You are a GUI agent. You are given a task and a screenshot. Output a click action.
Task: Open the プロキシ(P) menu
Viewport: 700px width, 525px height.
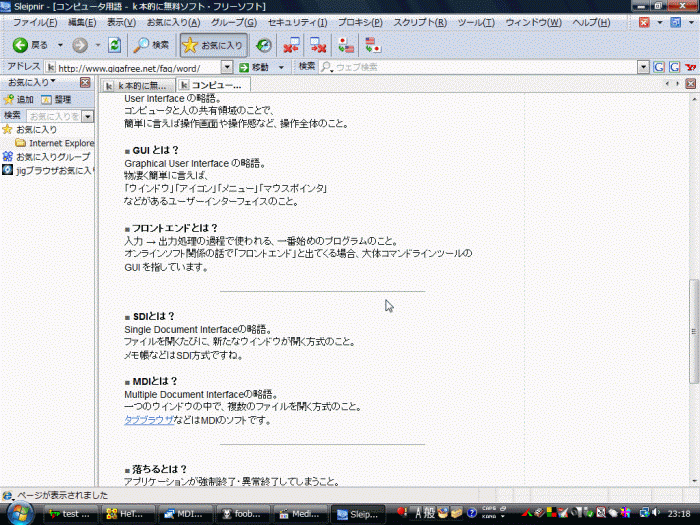point(360,22)
